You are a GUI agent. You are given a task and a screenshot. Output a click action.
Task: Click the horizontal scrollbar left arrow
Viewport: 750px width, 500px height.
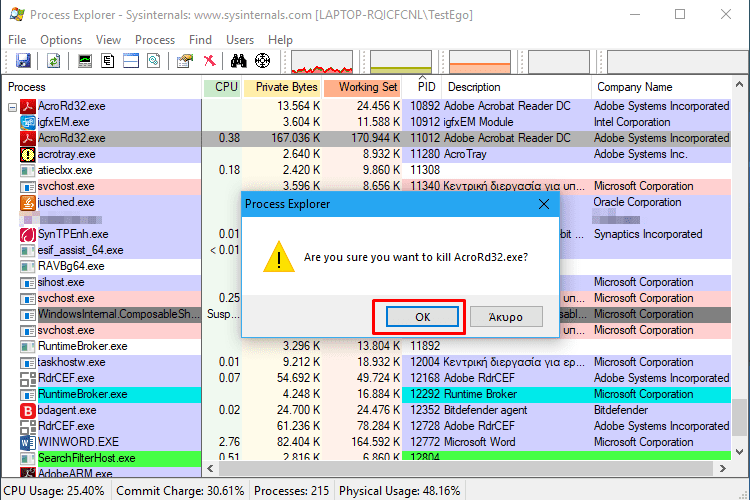210,468
